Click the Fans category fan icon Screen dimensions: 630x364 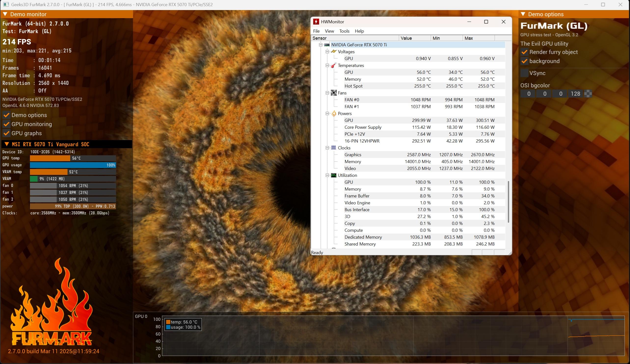click(x=334, y=93)
